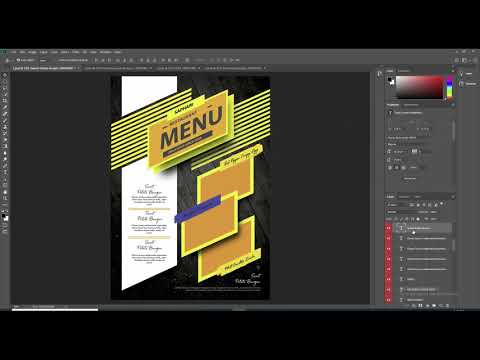Click the zoom percentage field in status bar
Image resolution: width=480 pixels, height=360 pixels.
tap(16, 306)
